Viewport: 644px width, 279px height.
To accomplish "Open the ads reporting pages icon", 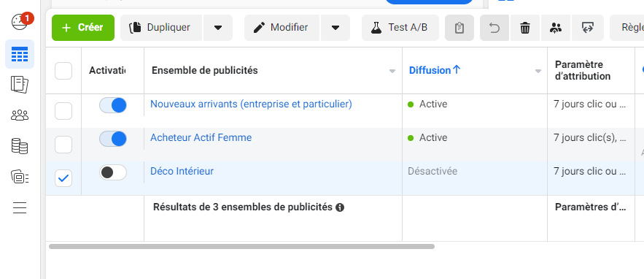I will click(x=20, y=85).
